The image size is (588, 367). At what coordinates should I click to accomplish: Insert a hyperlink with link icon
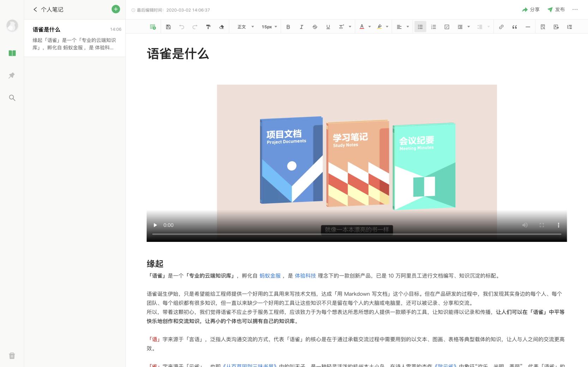point(501,27)
